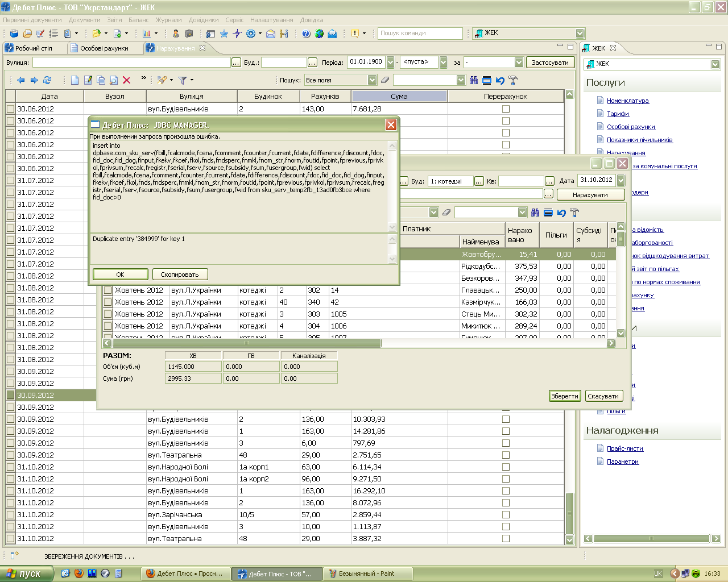The width and height of the screenshot is (728, 582).
Task: Click binoculars find icon in journal toolbar
Action: (x=474, y=80)
